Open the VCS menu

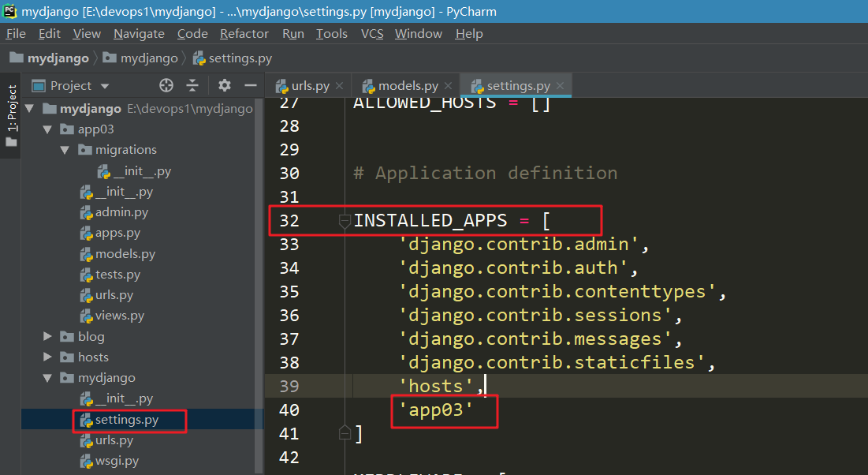372,34
